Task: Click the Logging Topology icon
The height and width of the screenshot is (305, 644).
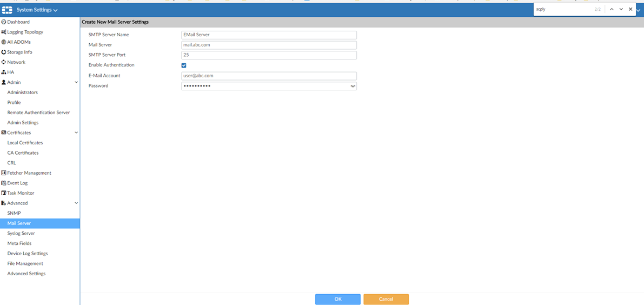Action: pyautogui.click(x=4, y=32)
